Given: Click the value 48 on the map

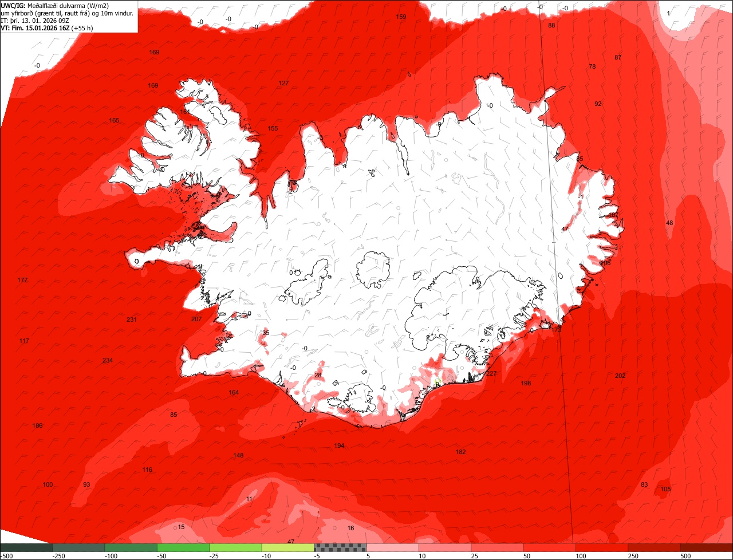Looking at the screenshot, I should pos(669,223).
